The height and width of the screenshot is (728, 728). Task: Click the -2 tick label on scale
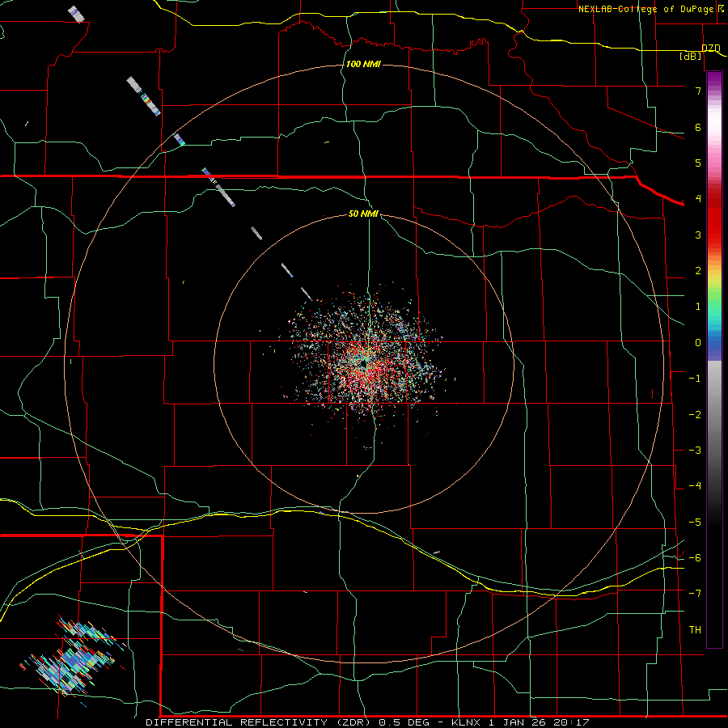pyautogui.click(x=695, y=415)
